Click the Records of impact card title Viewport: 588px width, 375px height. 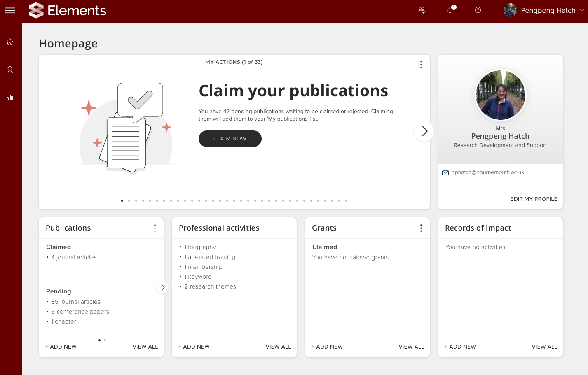coord(478,228)
